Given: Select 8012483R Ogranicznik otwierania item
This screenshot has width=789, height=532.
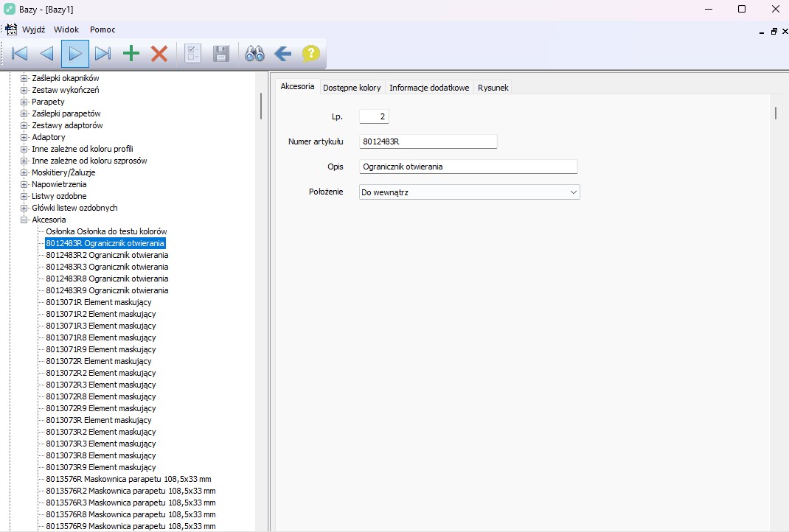Looking at the screenshot, I should (x=105, y=243).
